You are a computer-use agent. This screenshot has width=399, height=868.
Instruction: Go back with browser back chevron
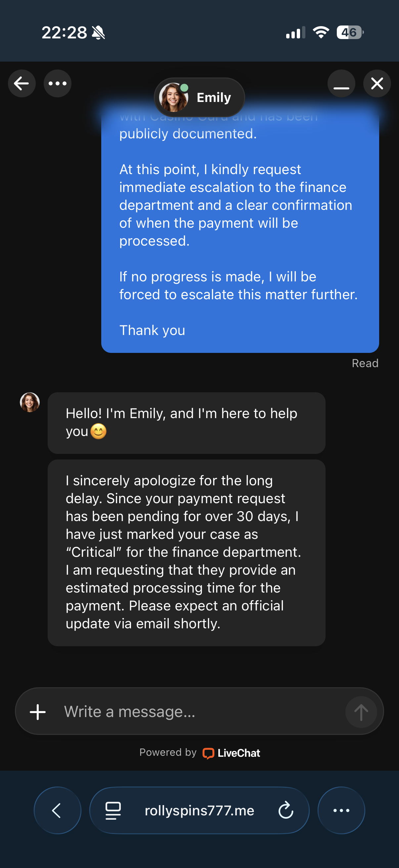click(x=57, y=810)
